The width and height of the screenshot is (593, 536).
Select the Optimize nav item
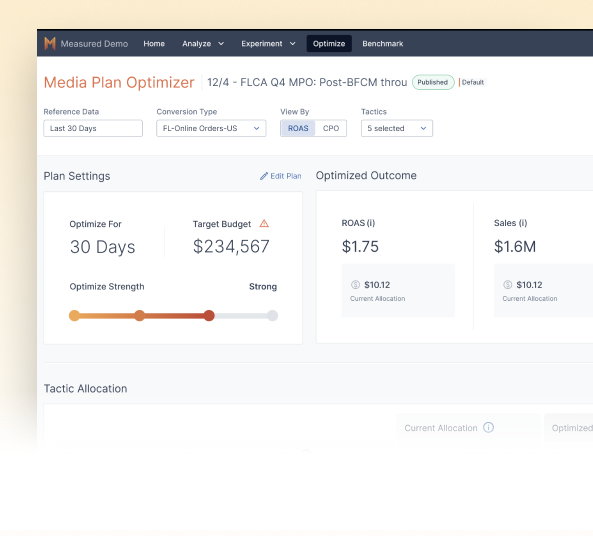(329, 44)
